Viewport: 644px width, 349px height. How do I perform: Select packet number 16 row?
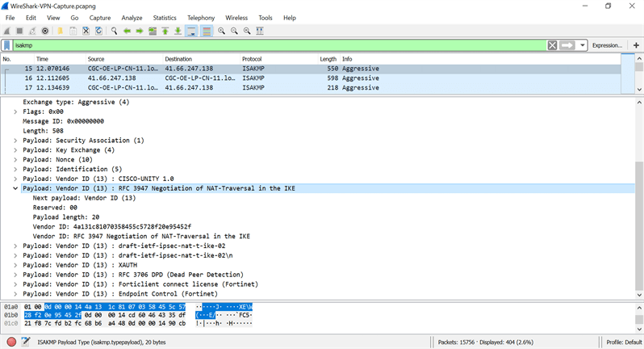click(311, 78)
